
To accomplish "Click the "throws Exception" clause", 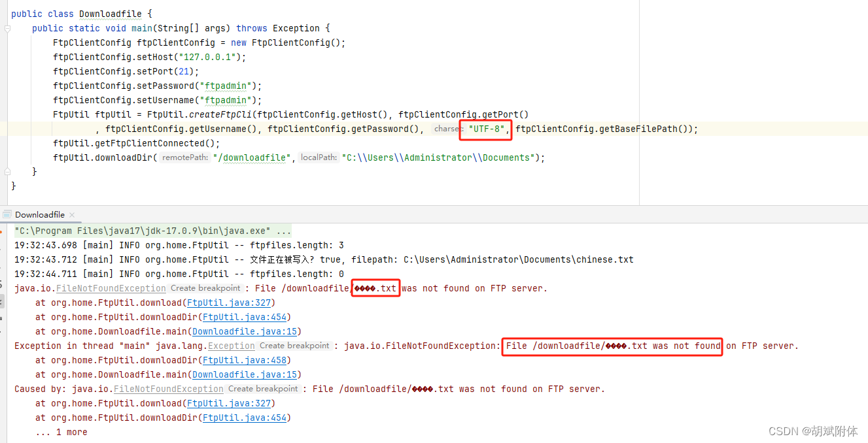I will pyautogui.click(x=278, y=28).
